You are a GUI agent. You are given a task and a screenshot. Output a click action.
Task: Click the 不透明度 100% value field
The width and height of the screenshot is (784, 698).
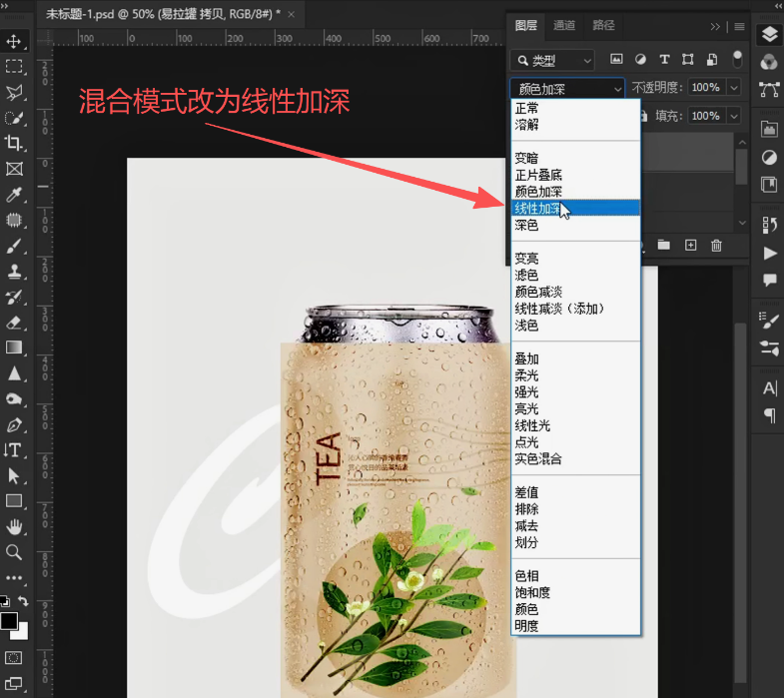(x=707, y=88)
